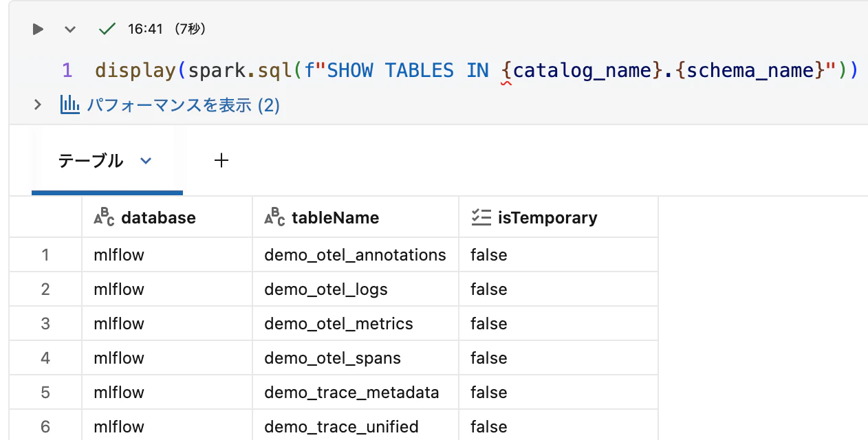Click the false value in the first row

(x=488, y=254)
